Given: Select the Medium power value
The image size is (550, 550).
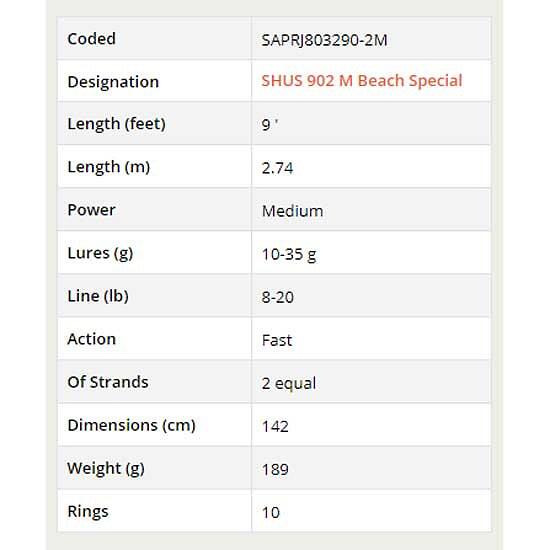Looking at the screenshot, I should click(x=293, y=211).
